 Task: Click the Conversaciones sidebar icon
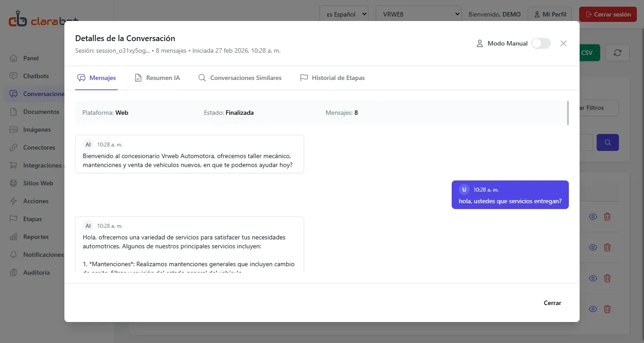[x=14, y=94]
